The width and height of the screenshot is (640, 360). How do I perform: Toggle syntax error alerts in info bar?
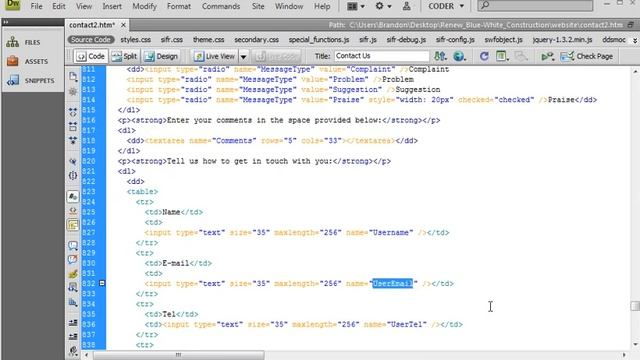(x=73, y=225)
